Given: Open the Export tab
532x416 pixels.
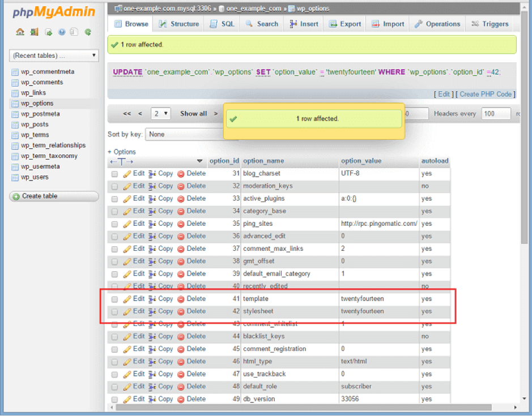Looking at the screenshot, I should pyautogui.click(x=346, y=24).
